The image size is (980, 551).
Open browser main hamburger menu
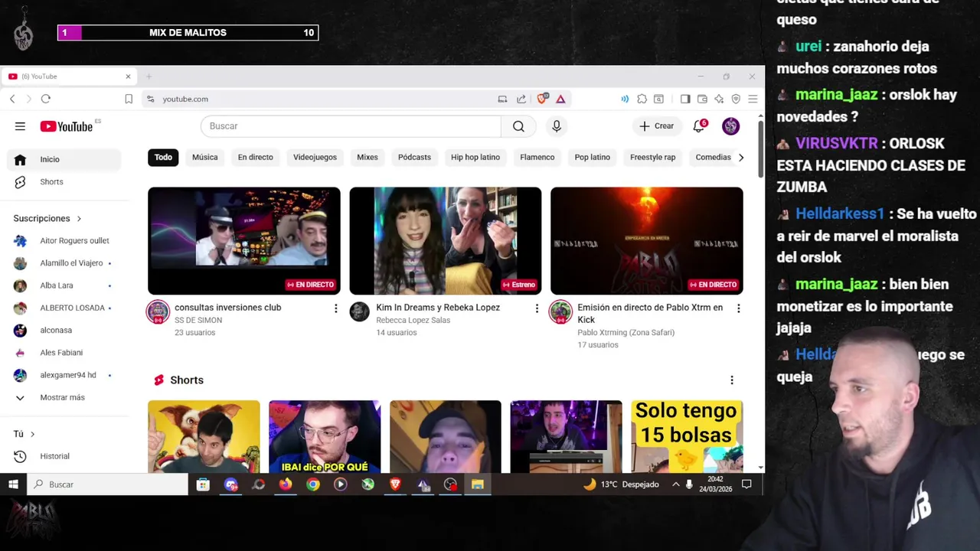click(x=753, y=99)
